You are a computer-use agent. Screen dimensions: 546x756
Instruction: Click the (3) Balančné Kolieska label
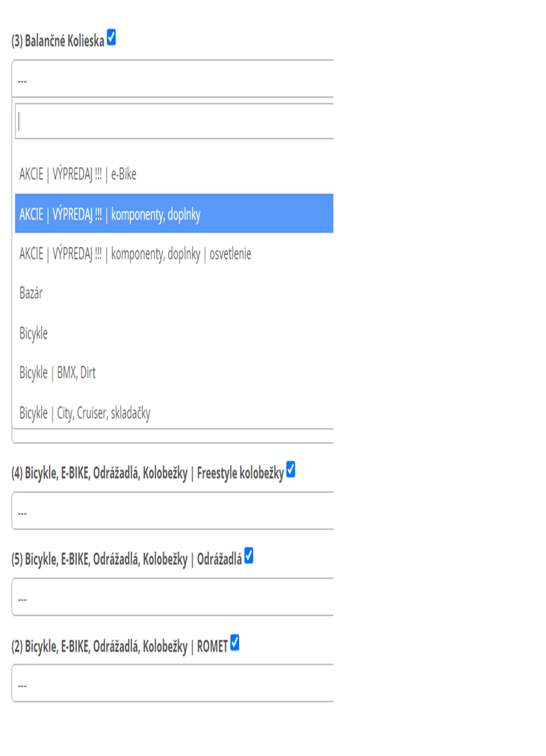(x=58, y=41)
